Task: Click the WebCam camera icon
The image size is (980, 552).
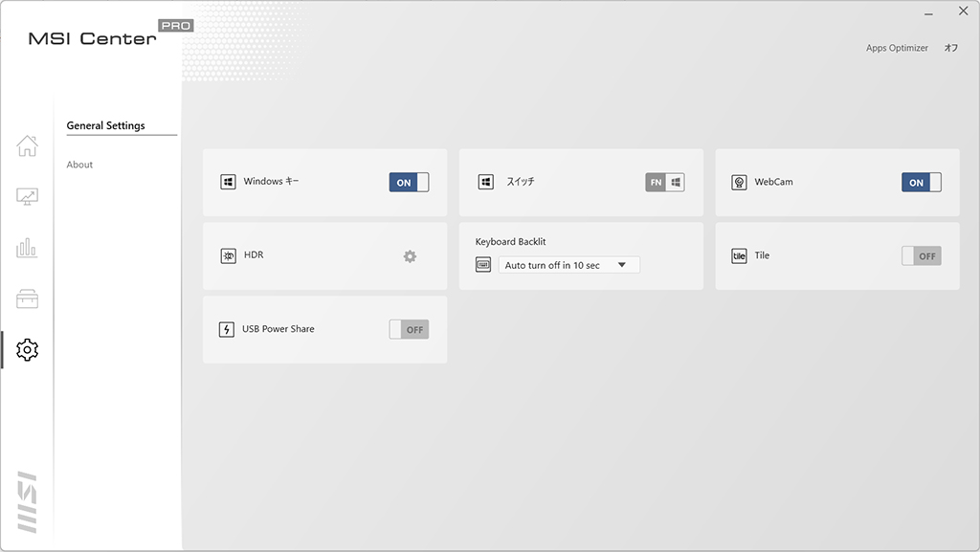Action: tap(739, 183)
